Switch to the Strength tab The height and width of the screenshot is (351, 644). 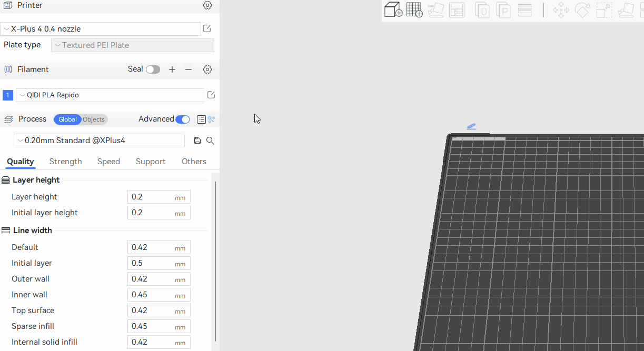click(65, 162)
